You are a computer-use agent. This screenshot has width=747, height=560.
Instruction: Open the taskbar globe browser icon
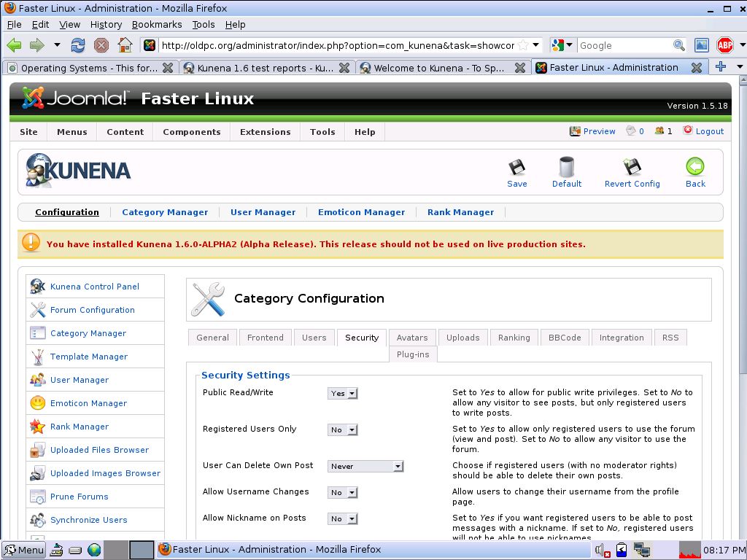coord(94,550)
